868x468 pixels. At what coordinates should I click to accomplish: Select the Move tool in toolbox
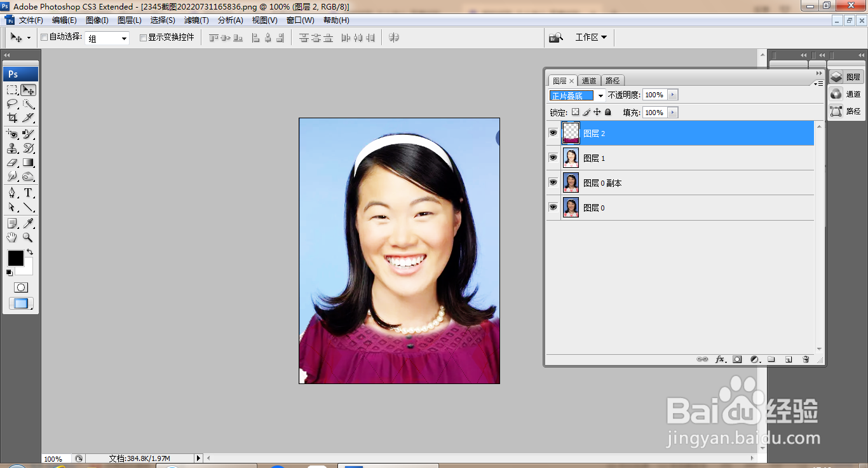[x=28, y=90]
